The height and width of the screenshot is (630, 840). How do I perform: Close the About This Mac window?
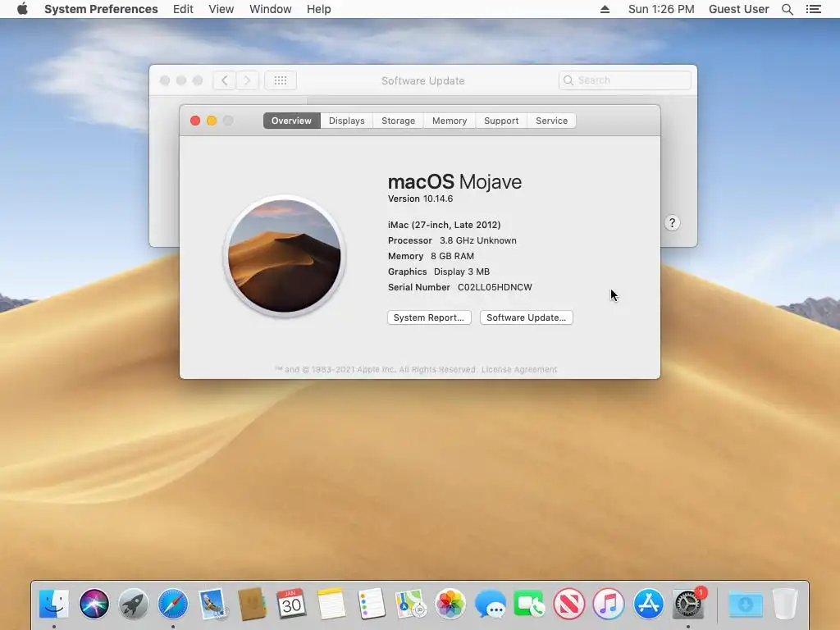[x=195, y=121]
